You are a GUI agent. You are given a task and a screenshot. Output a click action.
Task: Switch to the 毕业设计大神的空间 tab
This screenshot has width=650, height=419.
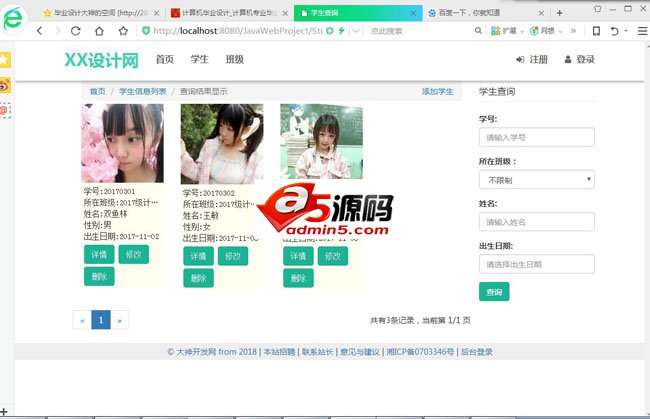(101, 13)
